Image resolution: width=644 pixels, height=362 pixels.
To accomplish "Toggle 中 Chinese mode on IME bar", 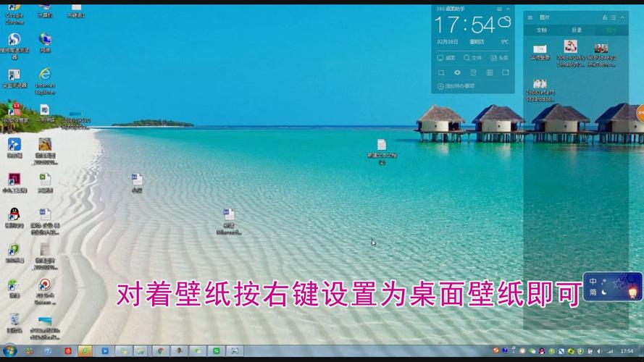I will 593,282.
